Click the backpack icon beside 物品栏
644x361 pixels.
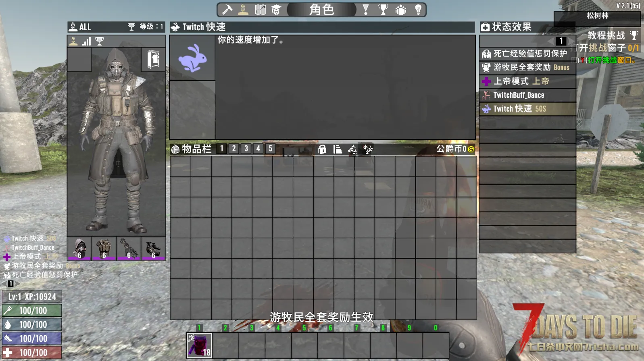pyautogui.click(x=175, y=149)
